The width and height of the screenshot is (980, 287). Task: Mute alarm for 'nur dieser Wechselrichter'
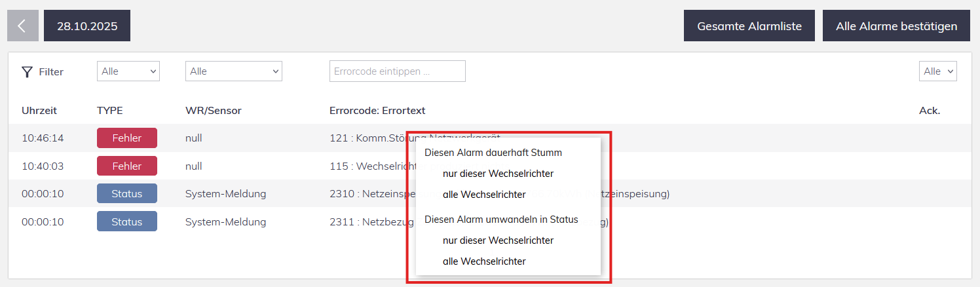(498, 174)
